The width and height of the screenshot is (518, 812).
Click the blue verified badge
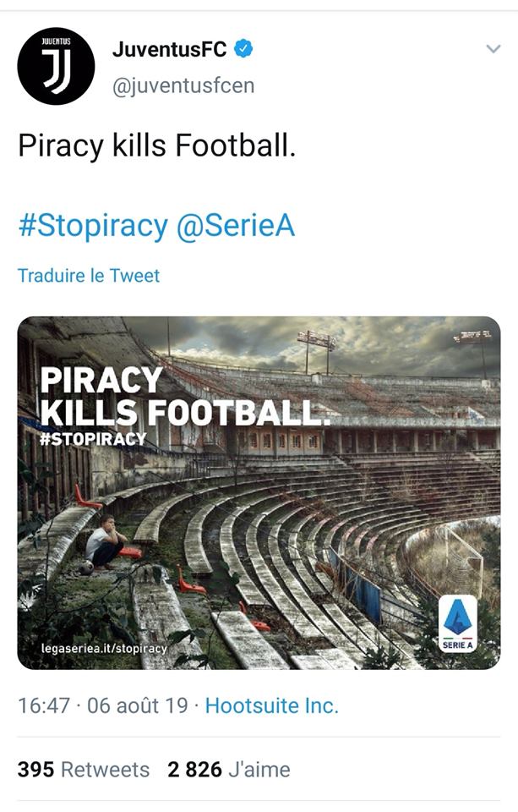243,49
